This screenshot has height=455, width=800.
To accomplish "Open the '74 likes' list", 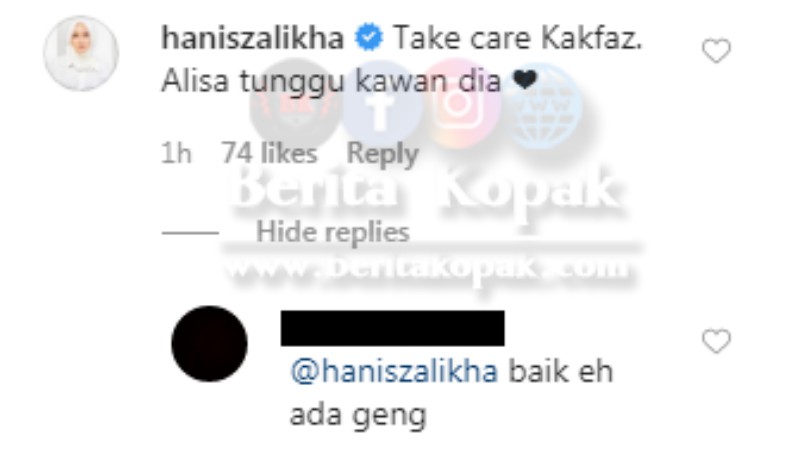I will [x=269, y=153].
